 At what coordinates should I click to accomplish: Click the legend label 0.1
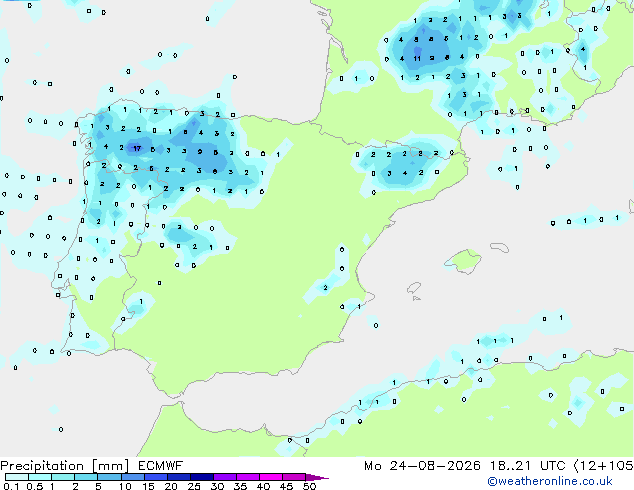11,486
